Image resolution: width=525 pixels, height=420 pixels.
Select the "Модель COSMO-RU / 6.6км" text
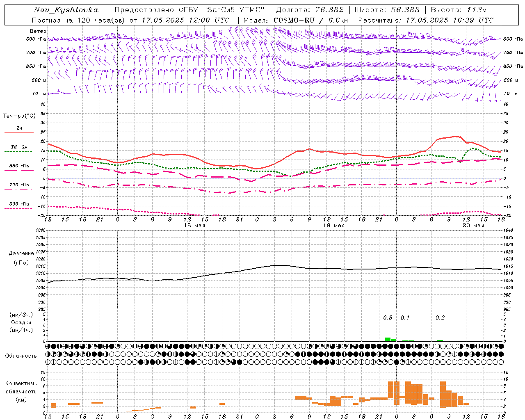(x=296, y=20)
